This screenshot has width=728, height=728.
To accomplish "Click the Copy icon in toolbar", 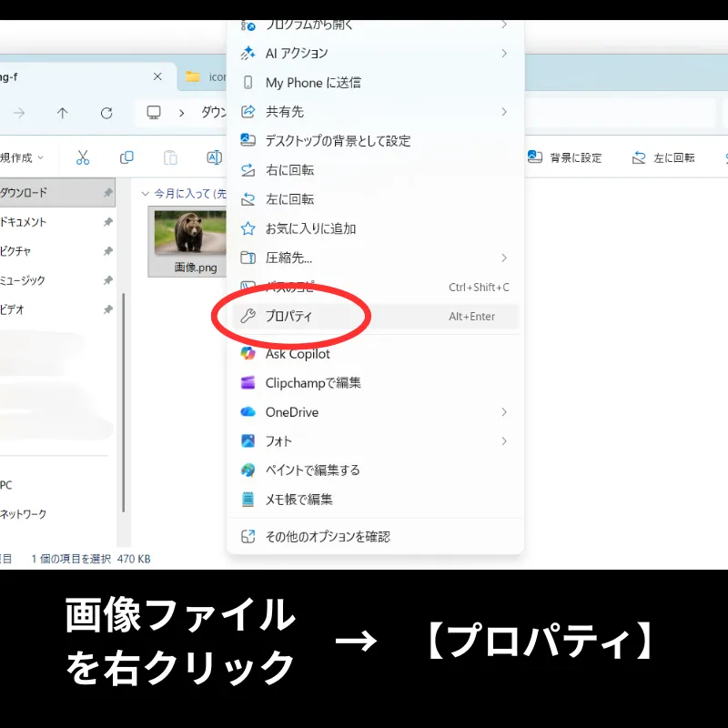I will click(126, 157).
